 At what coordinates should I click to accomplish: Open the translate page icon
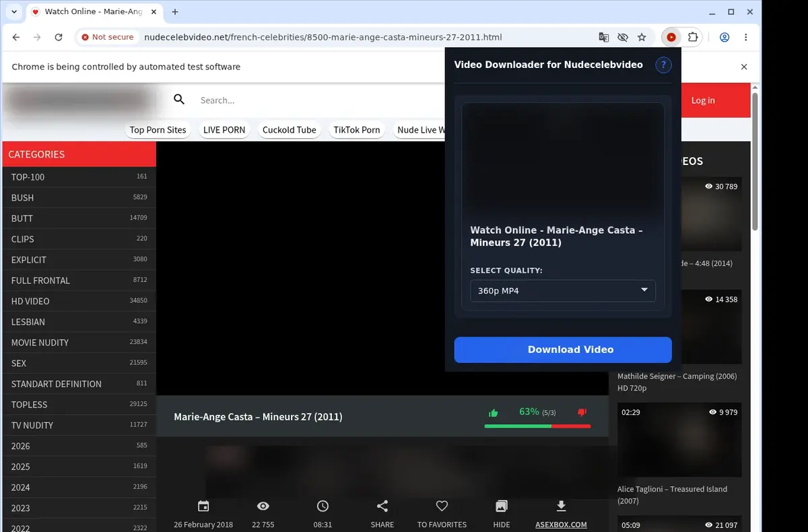(x=604, y=38)
